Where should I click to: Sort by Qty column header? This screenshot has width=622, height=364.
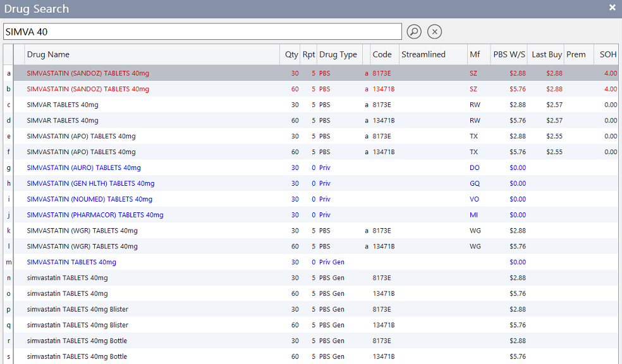coord(291,54)
